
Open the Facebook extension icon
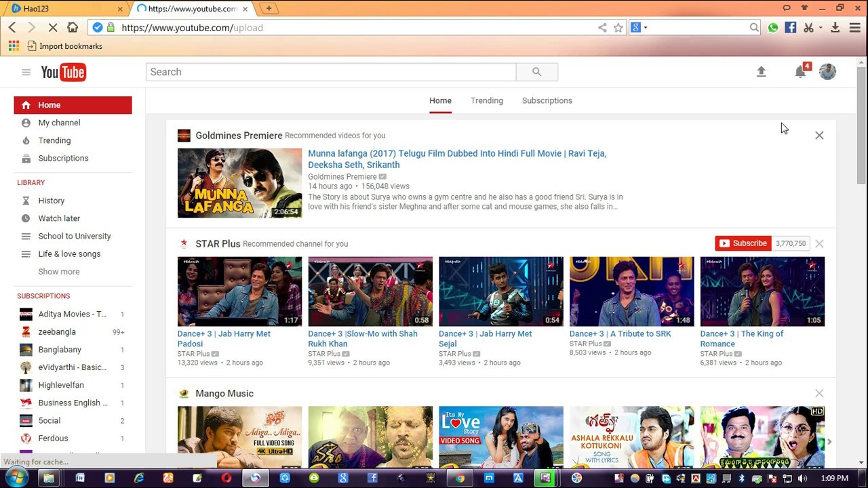(791, 28)
